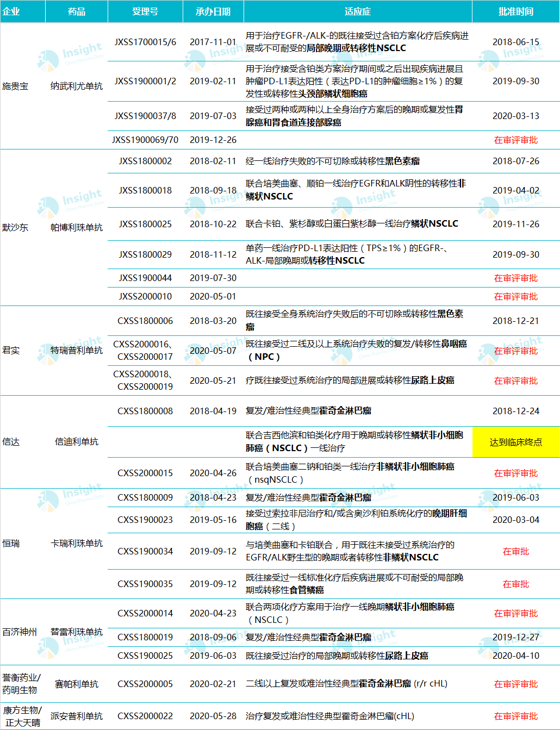Select the drug name 卡瑞利珠单抗

(77, 543)
